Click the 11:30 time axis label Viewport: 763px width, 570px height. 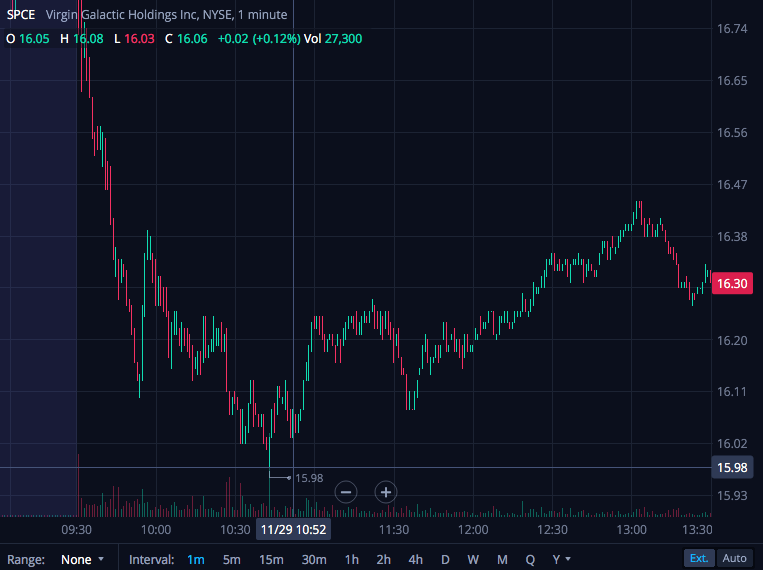[x=394, y=530]
